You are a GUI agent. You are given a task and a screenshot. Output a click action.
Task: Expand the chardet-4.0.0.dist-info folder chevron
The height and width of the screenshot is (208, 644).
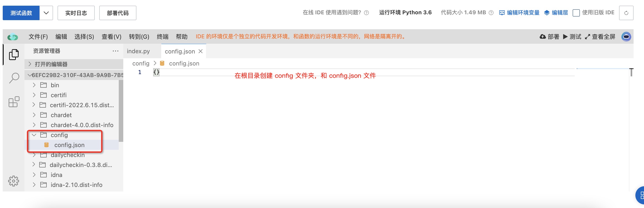coord(34,125)
